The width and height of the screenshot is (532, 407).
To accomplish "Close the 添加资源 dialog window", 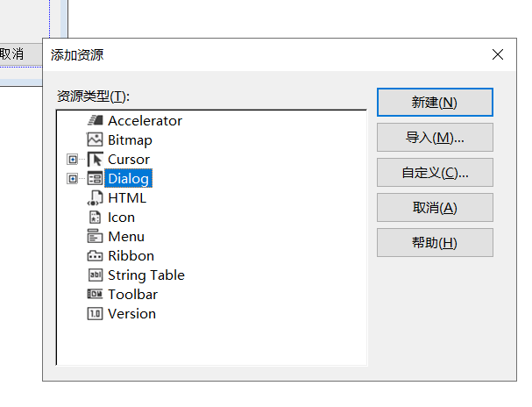I will pos(498,54).
